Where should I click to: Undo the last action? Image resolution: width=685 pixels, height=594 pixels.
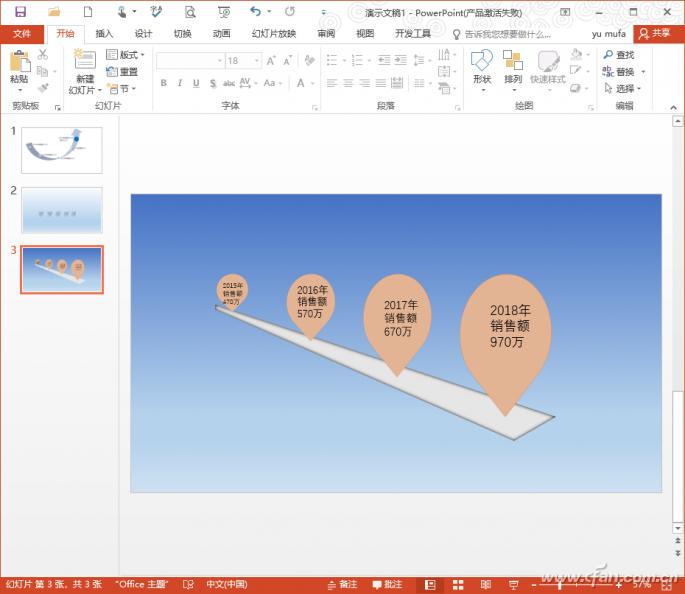tap(256, 12)
